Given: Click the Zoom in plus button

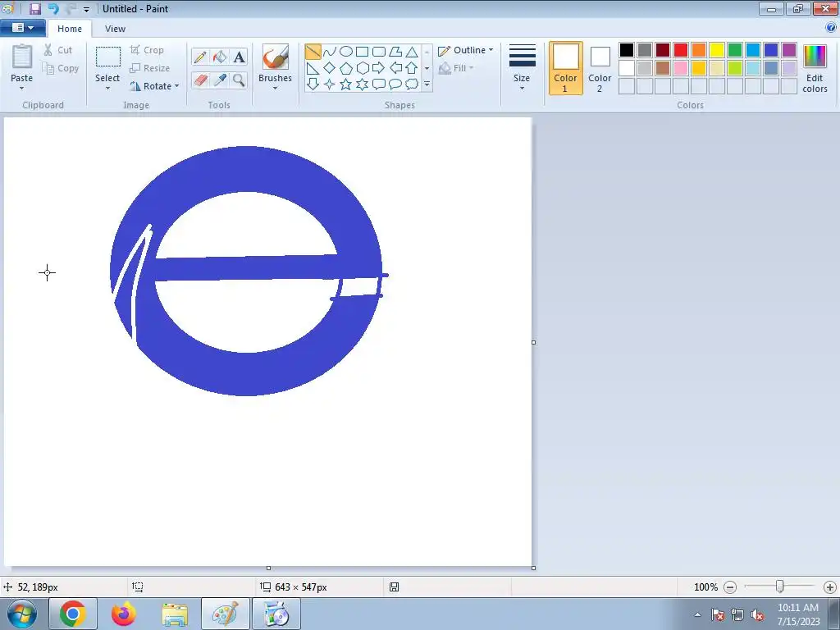Looking at the screenshot, I should click(x=830, y=587).
